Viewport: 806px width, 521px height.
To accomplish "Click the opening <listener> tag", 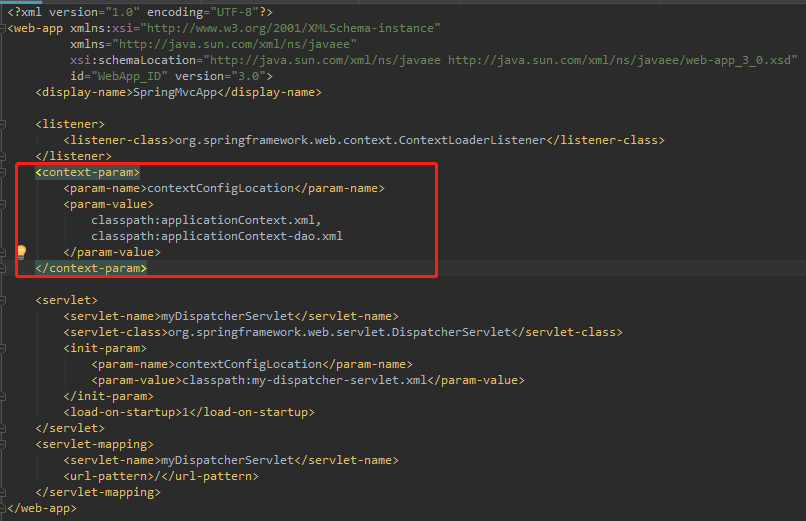I will pyautogui.click(x=70, y=124).
